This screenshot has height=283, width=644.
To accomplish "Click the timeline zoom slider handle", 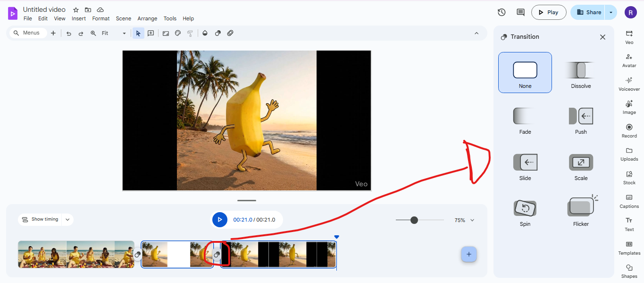I will click(414, 220).
